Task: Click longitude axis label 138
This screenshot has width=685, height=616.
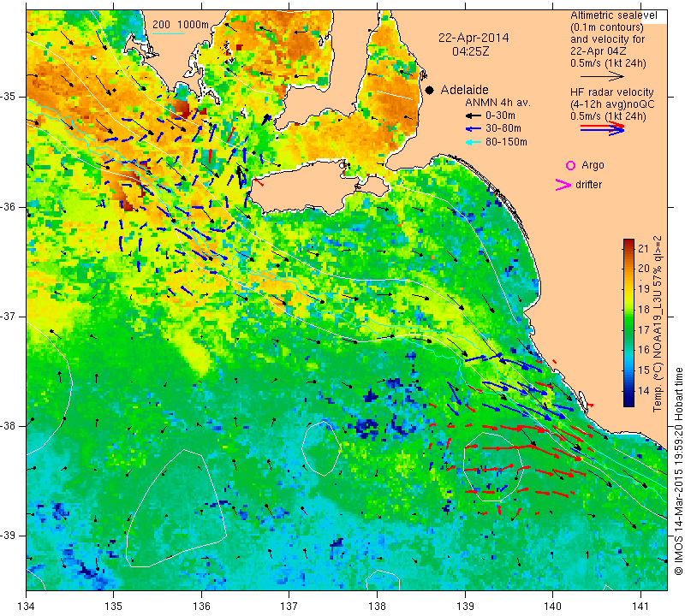Action: point(377,607)
